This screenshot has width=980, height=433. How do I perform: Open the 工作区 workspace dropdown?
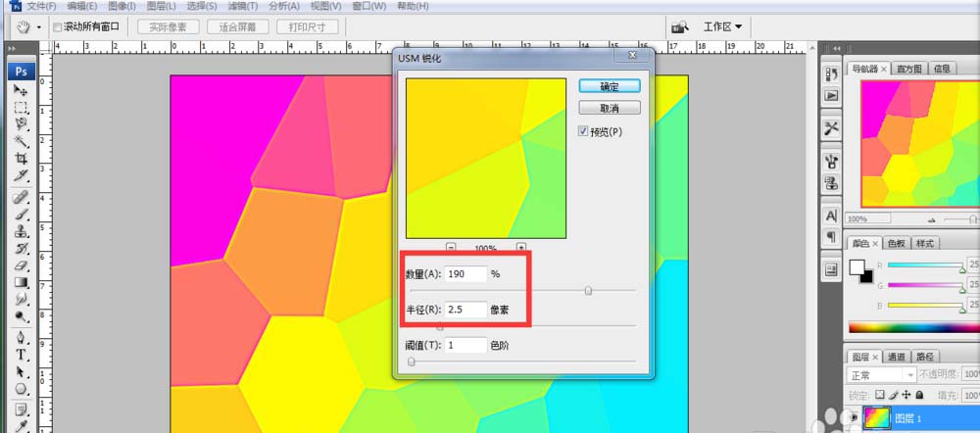723,26
